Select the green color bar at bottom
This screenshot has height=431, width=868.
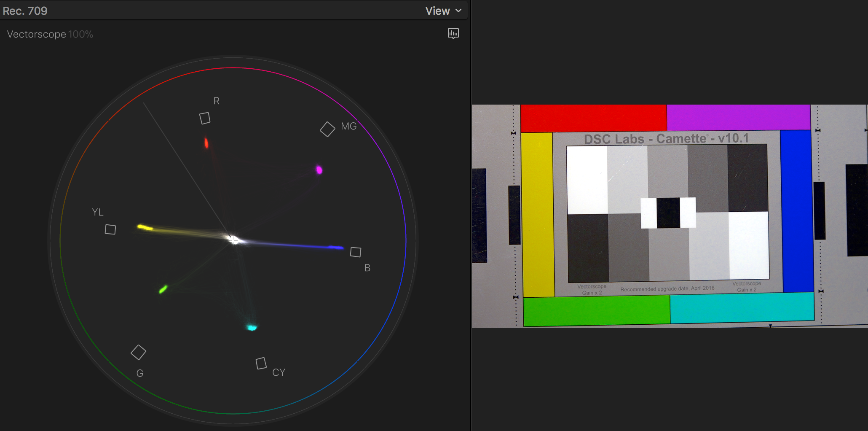pos(597,310)
